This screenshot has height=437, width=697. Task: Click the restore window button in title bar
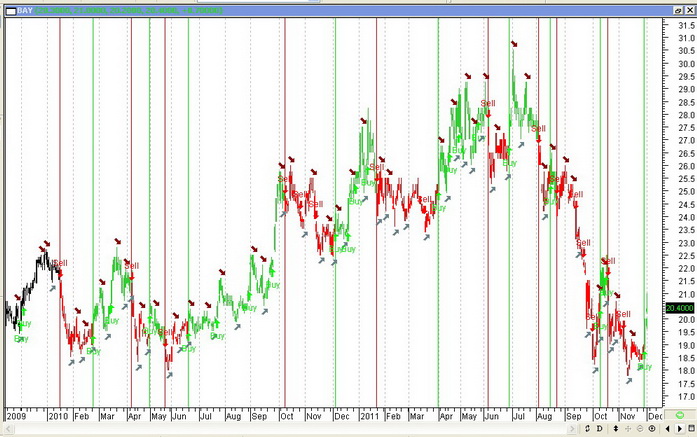[679, 10]
